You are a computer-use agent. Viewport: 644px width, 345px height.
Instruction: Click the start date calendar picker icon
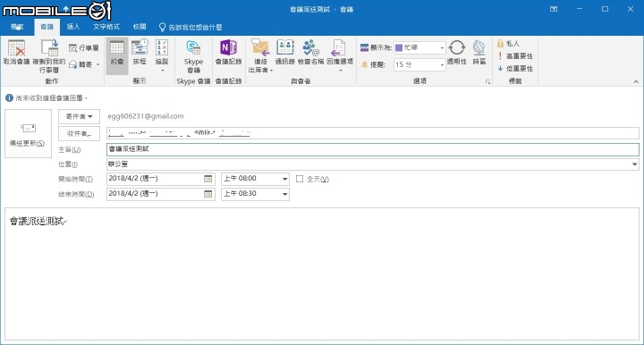(208, 179)
